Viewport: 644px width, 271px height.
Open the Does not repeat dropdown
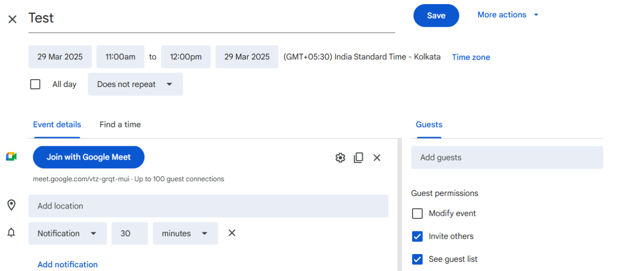[x=135, y=84]
